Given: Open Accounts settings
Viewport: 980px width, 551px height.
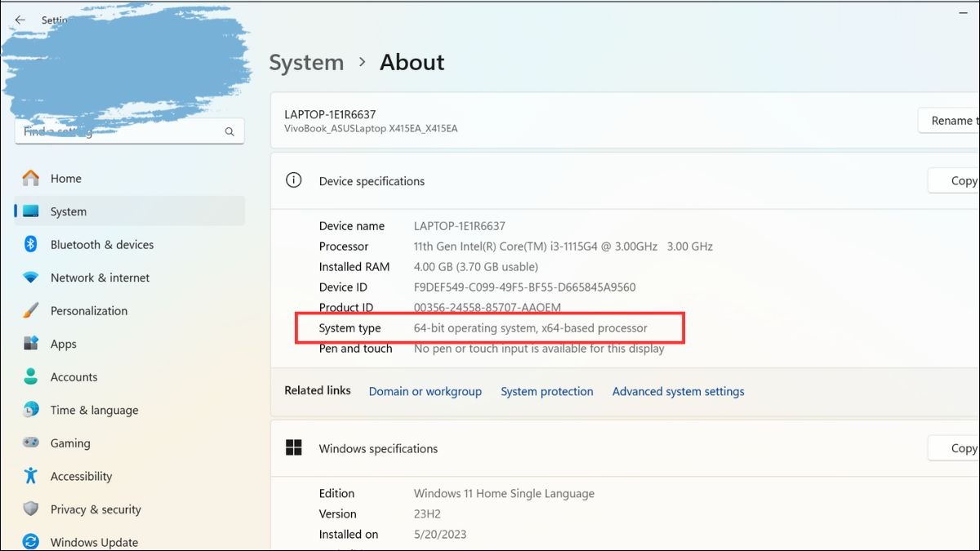Looking at the screenshot, I should (x=130, y=376).
